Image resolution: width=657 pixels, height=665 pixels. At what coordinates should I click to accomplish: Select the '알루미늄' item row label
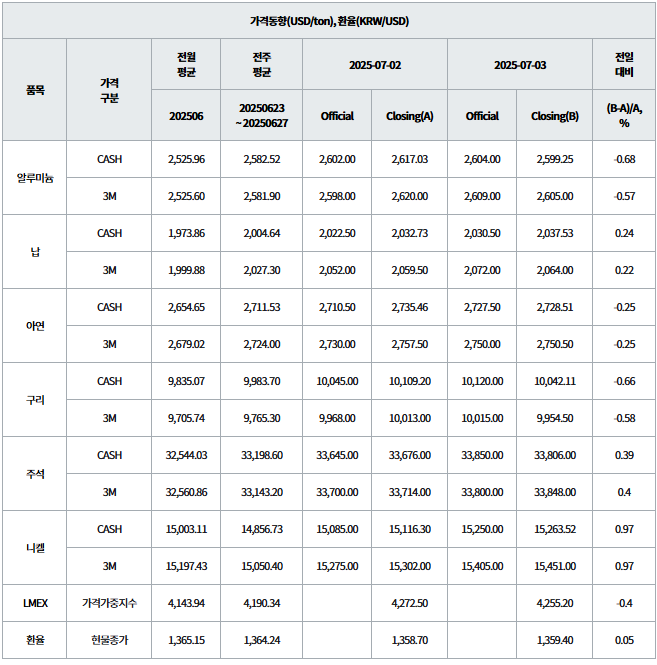[x=35, y=178]
